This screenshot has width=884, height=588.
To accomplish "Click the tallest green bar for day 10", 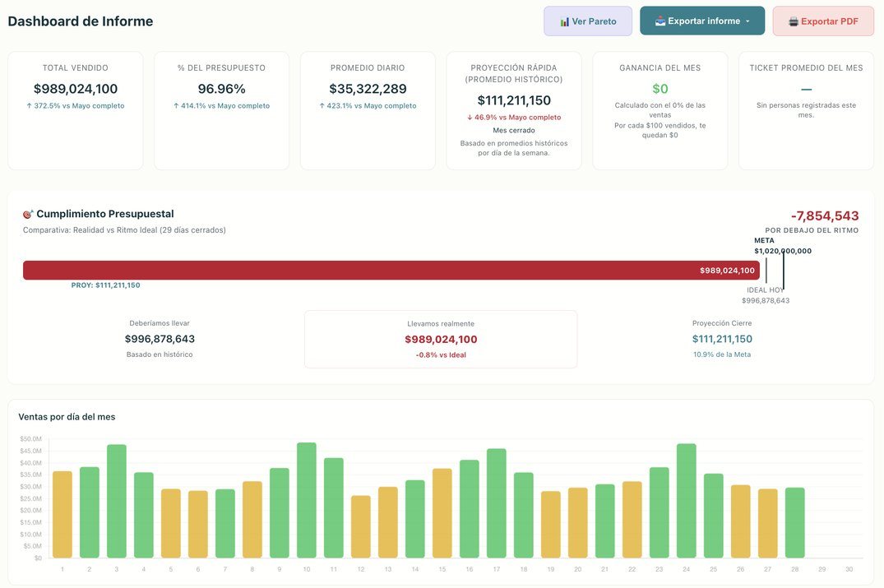I will click(x=307, y=501).
